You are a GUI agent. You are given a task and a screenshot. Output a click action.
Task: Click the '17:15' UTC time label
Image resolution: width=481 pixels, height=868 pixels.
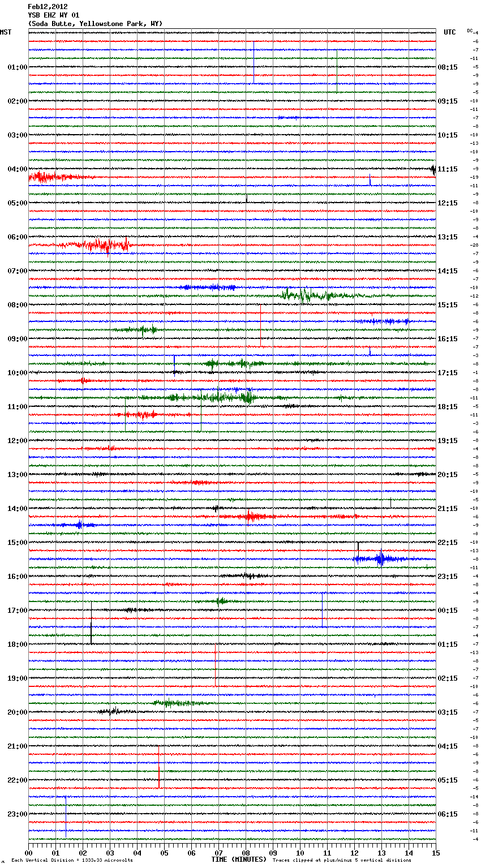[448, 373]
